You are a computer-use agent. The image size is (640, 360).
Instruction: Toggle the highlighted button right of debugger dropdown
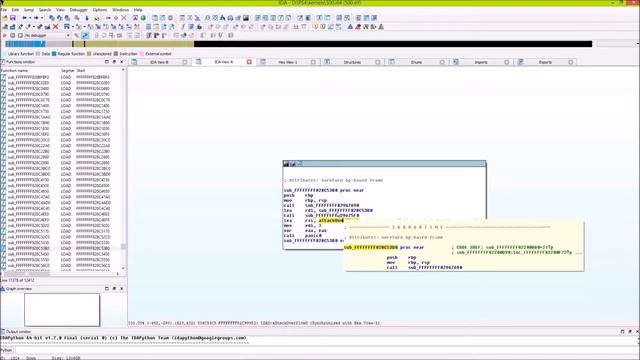click(85, 36)
